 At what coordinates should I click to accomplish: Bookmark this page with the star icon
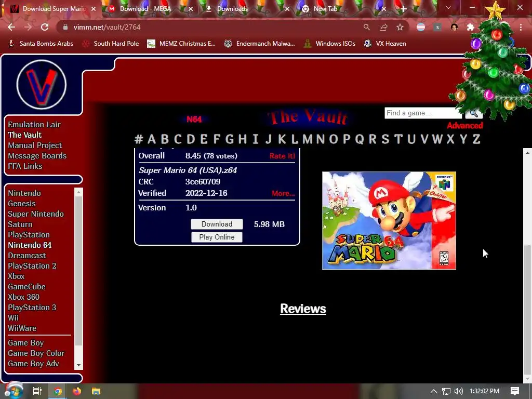pos(400,27)
